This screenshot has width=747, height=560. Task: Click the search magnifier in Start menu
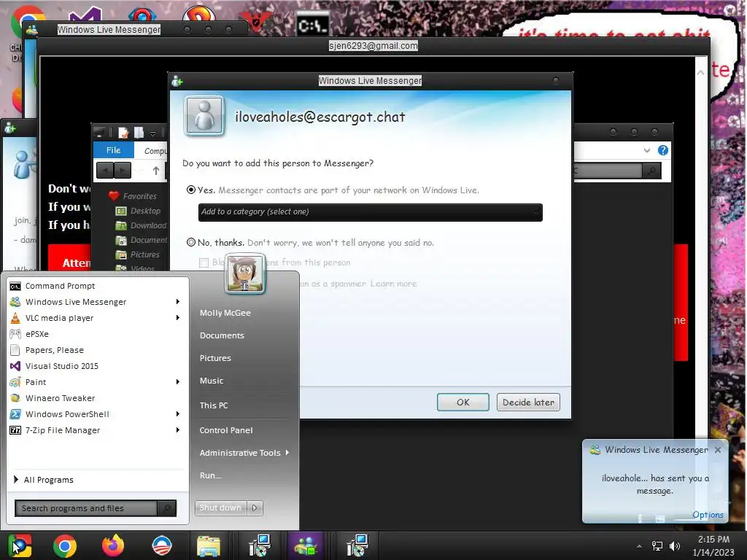167,508
